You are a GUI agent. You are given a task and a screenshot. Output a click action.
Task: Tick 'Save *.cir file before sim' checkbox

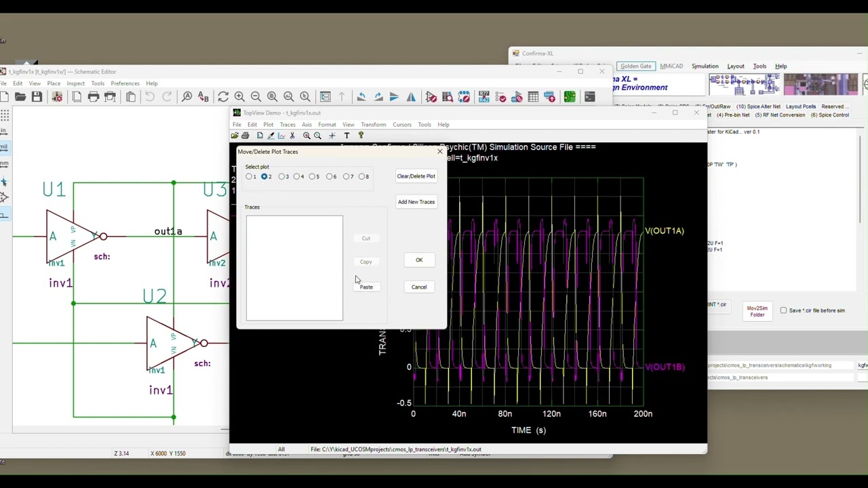tap(784, 310)
